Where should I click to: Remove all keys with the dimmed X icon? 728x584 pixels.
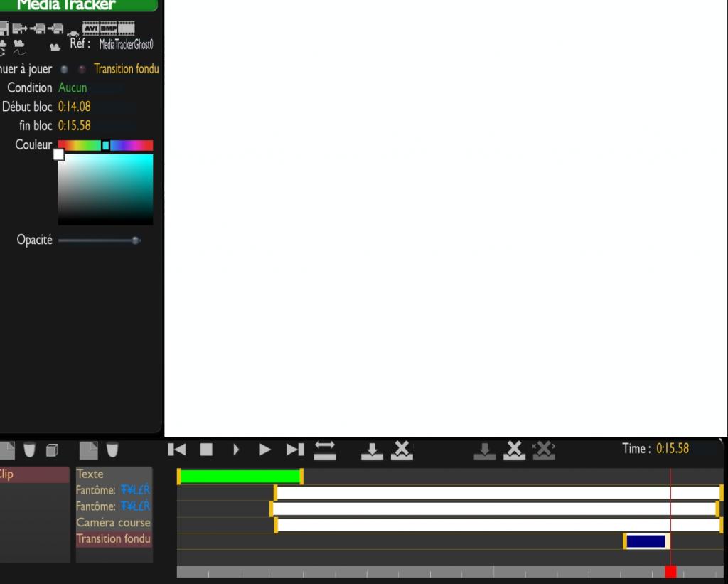tap(544, 450)
